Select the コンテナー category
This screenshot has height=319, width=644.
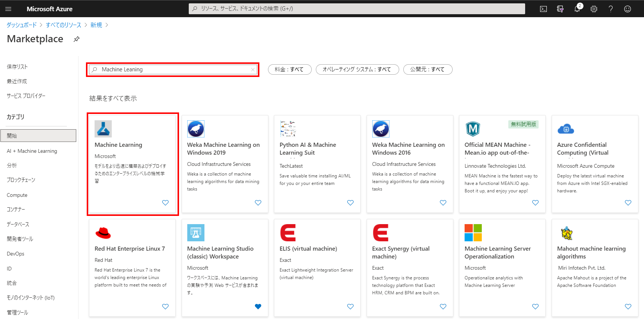(x=16, y=210)
